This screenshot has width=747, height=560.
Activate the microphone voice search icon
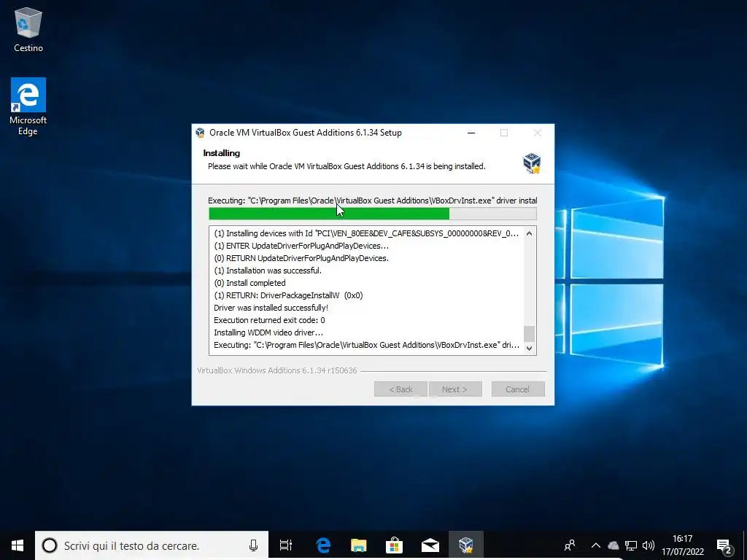click(253, 545)
